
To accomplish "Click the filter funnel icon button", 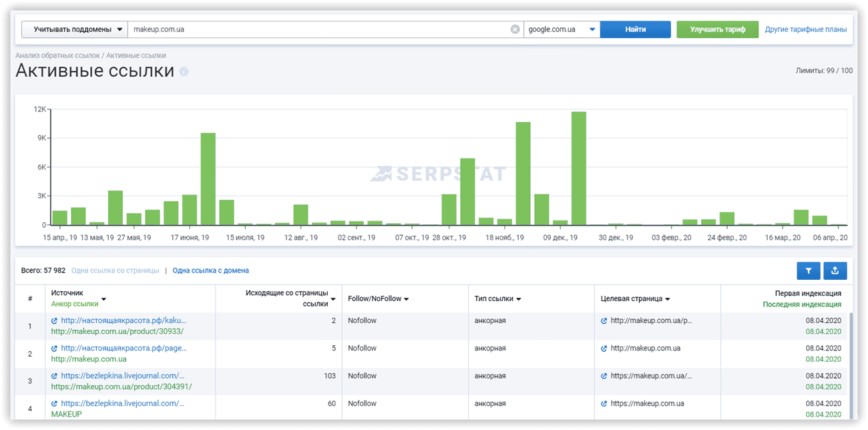I will (x=809, y=270).
